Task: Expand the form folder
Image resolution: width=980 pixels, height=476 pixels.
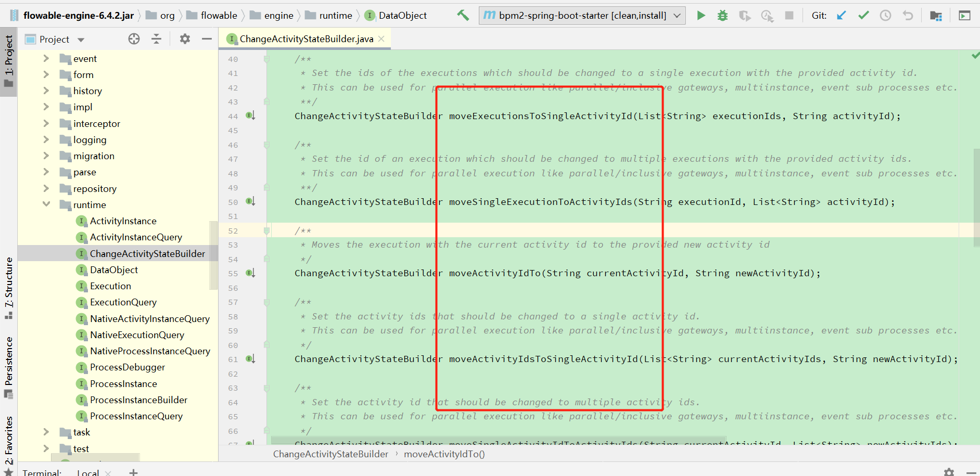Action: 46,74
